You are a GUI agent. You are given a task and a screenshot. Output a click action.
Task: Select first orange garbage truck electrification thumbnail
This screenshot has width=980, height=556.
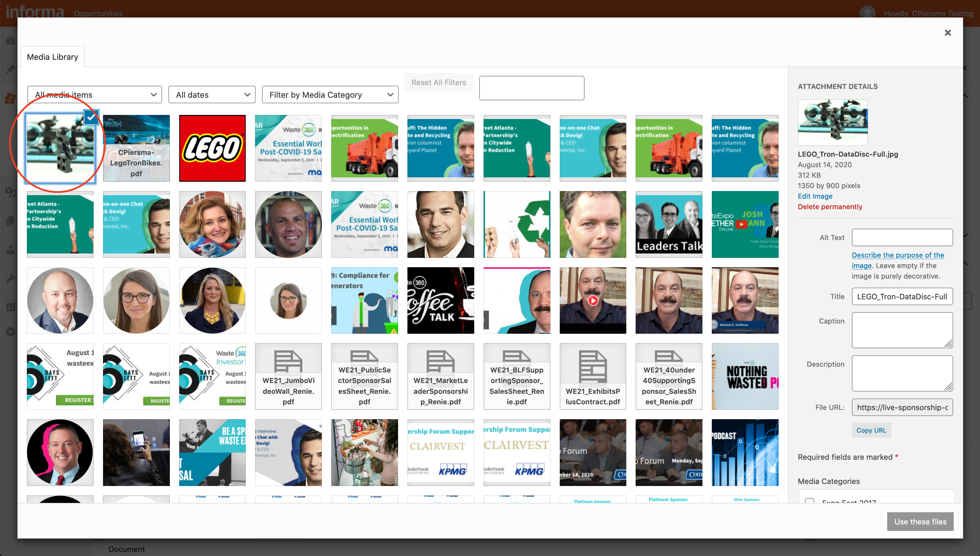tap(364, 148)
